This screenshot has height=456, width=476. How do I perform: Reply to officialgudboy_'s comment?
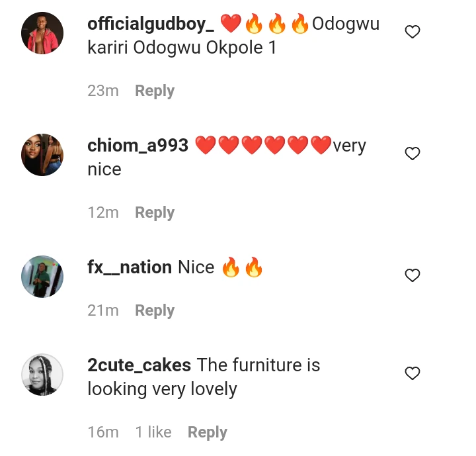(155, 91)
